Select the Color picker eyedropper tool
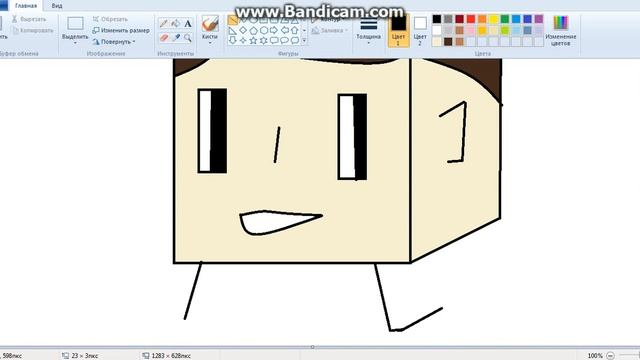This screenshot has width=640, height=360. click(x=176, y=38)
